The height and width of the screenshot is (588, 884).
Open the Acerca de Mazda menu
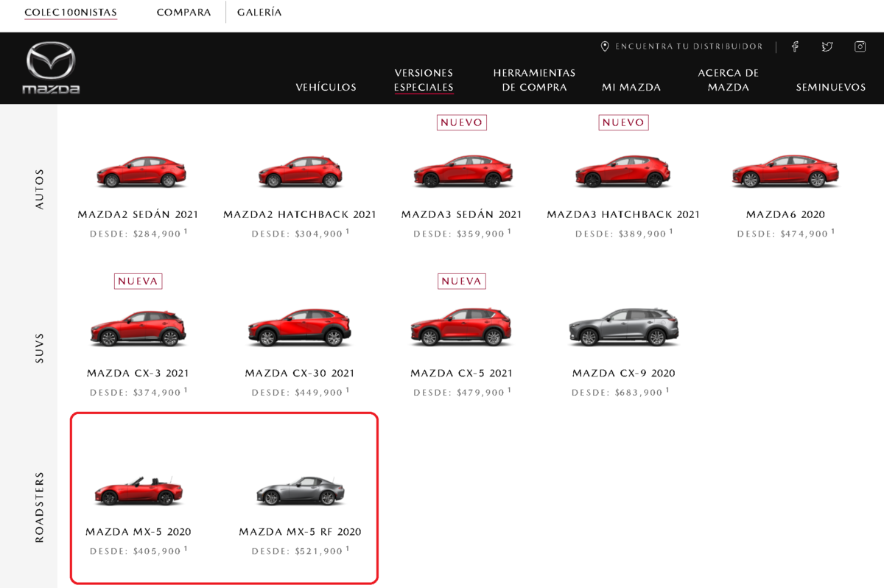pos(728,80)
